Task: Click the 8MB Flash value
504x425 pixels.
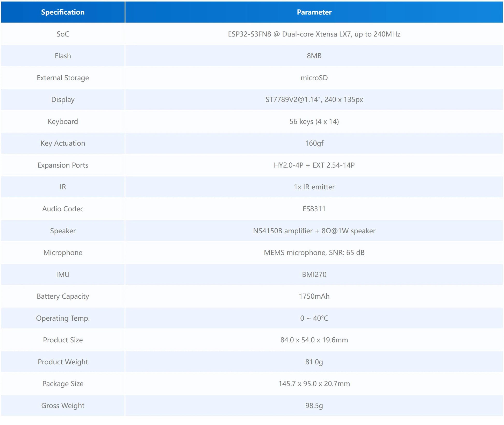Action: tap(314, 56)
